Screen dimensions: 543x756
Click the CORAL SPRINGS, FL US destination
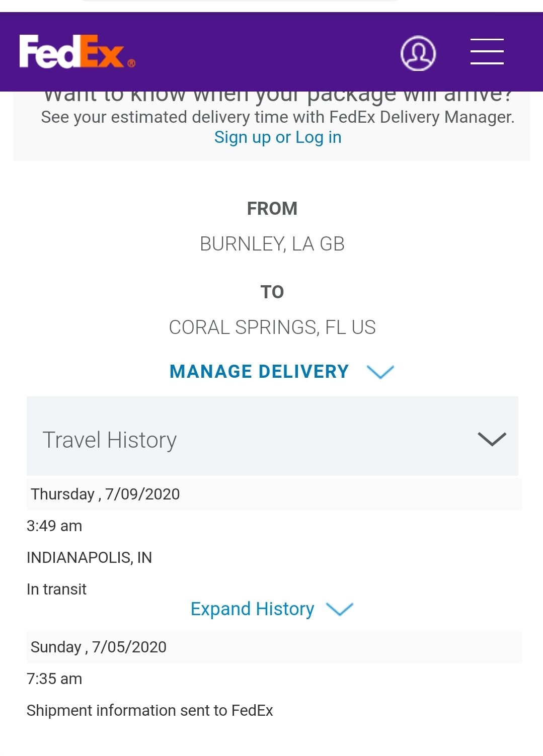(x=272, y=327)
